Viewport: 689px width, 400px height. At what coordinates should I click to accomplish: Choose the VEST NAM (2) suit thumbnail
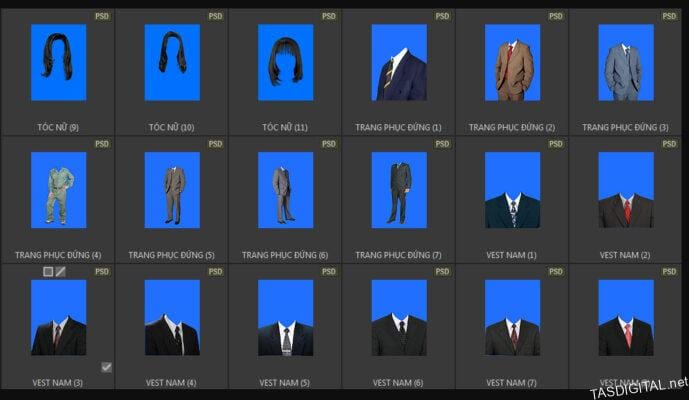(x=626, y=190)
